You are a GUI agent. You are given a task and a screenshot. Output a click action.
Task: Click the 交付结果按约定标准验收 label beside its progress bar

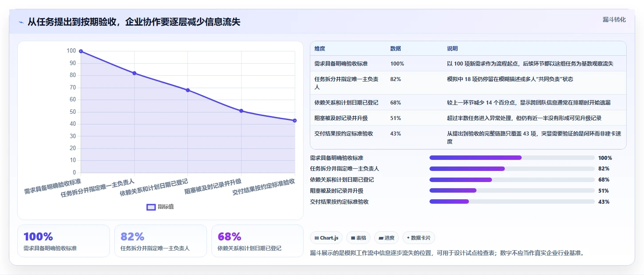[x=339, y=201]
